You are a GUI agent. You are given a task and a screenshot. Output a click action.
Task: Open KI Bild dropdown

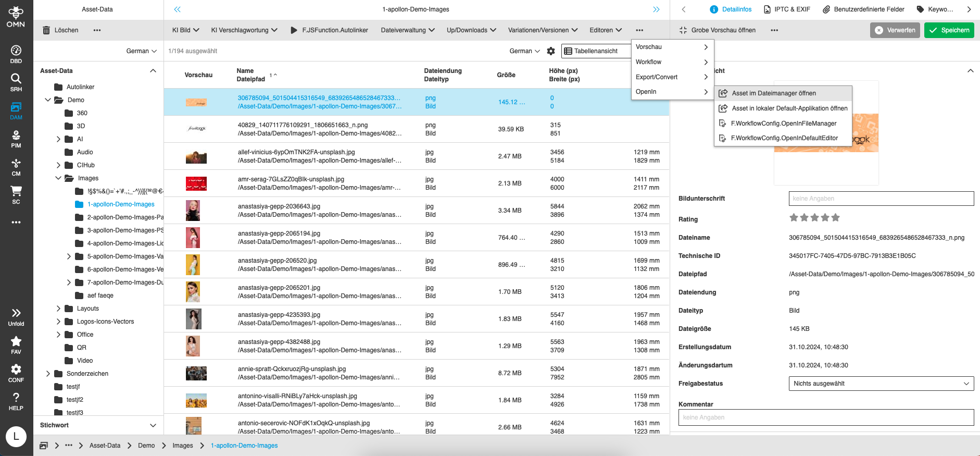click(186, 30)
